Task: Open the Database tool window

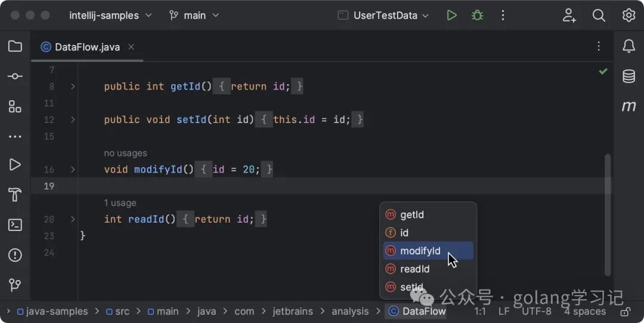Action: coord(629,76)
